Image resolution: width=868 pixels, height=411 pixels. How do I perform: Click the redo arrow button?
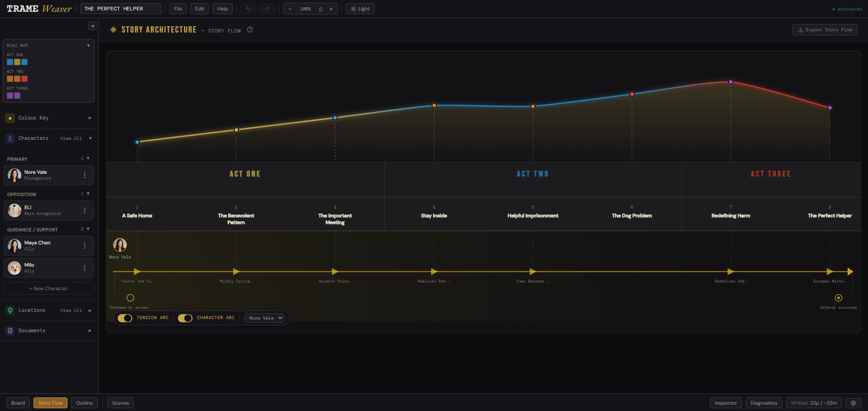tap(267, 9)
